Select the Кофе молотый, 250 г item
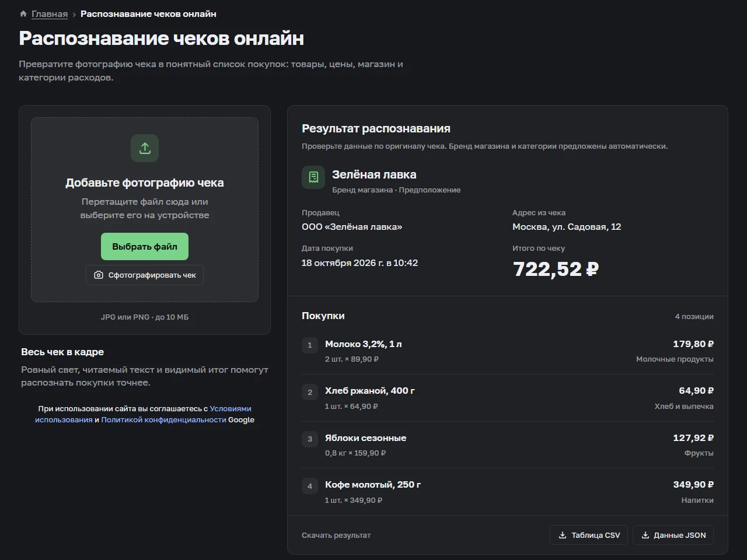 (508, 492)
